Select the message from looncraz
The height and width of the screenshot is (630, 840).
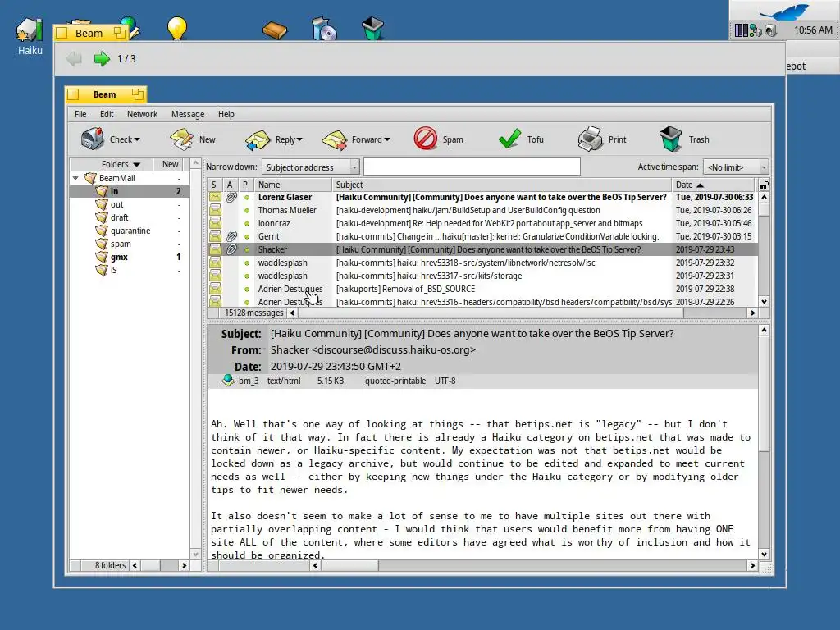(x=482, y=223)
